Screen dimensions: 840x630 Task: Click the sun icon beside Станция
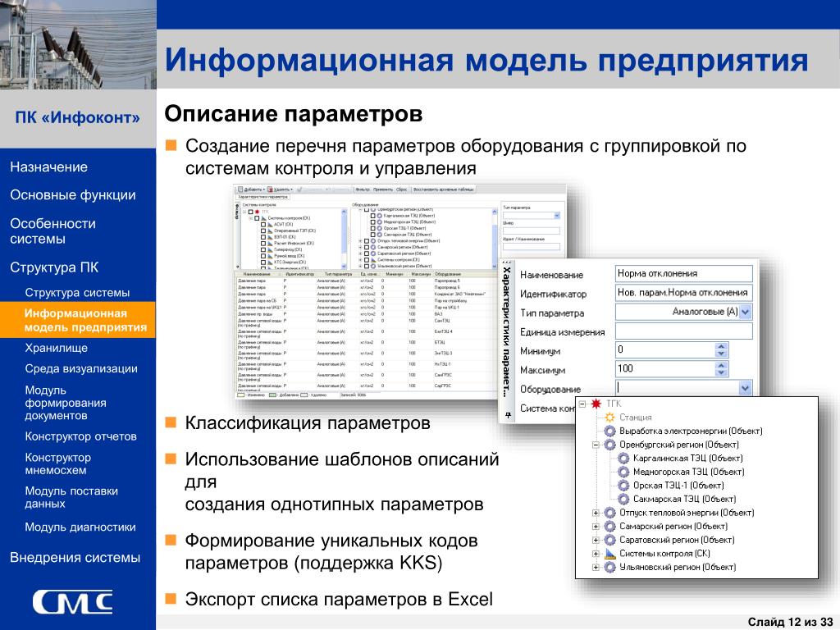tap(609, 417)
